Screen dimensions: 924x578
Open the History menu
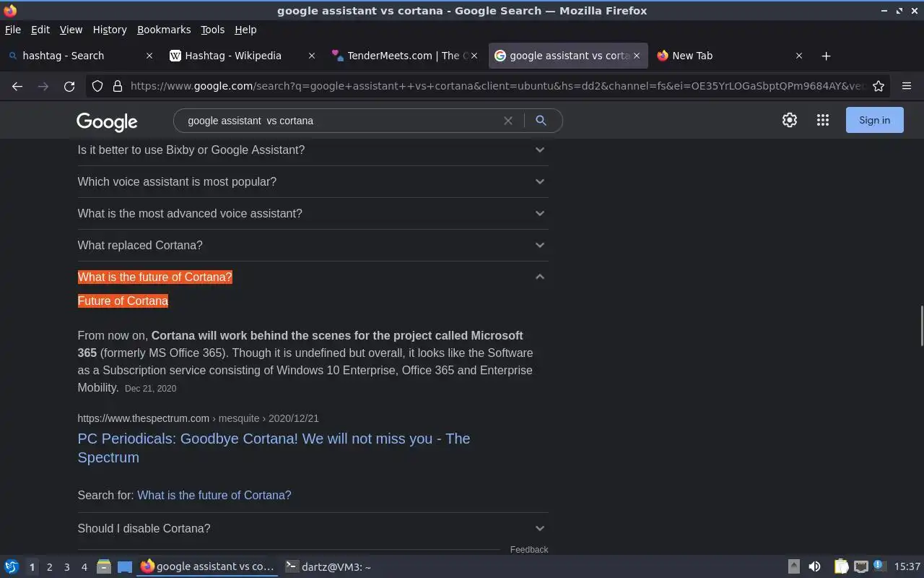point(110,30)
